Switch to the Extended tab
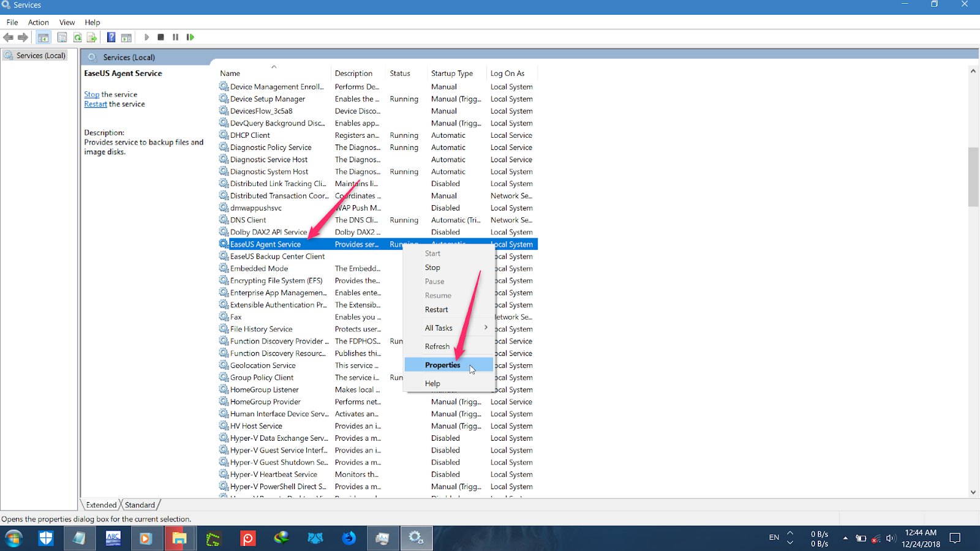This screenshot has width=980, height=551. tap(101, 505)
